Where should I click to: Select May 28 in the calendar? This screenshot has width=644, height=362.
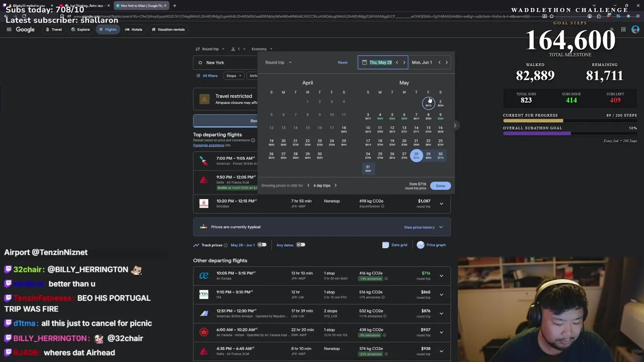click(416, 155)
